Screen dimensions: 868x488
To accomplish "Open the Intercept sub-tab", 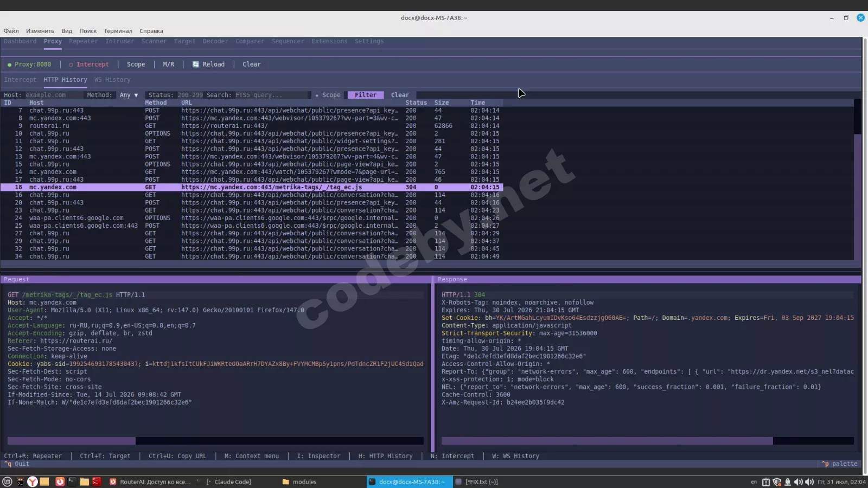I will coord(20,80).
